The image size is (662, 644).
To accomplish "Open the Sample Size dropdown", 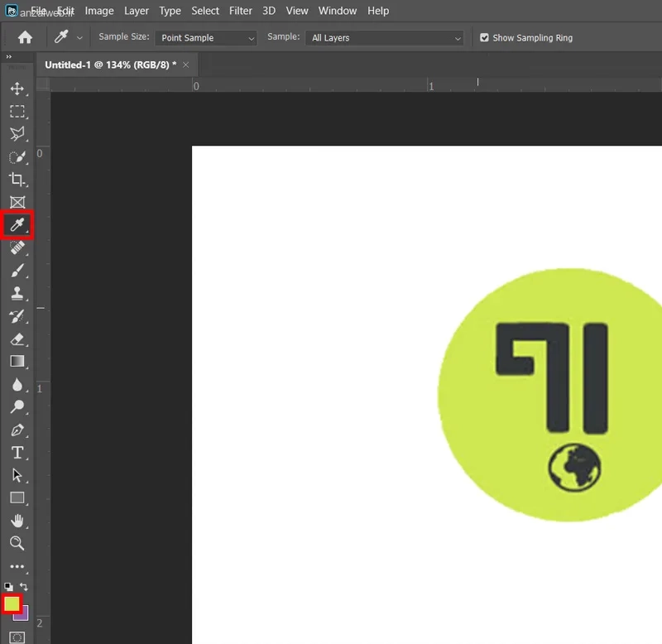I will (206, 38).
